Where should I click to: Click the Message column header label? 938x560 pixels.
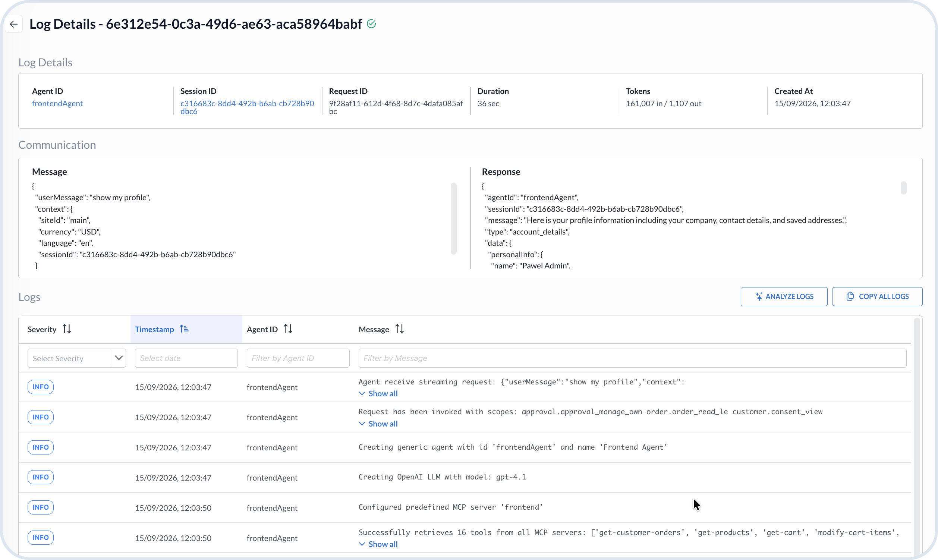coord(374,330)
